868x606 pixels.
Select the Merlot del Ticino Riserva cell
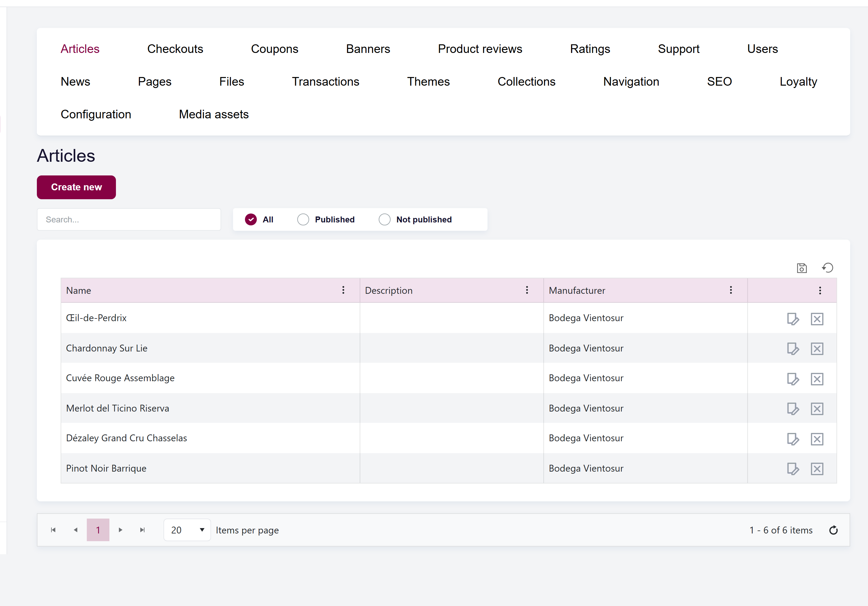[x=210, y=408]
